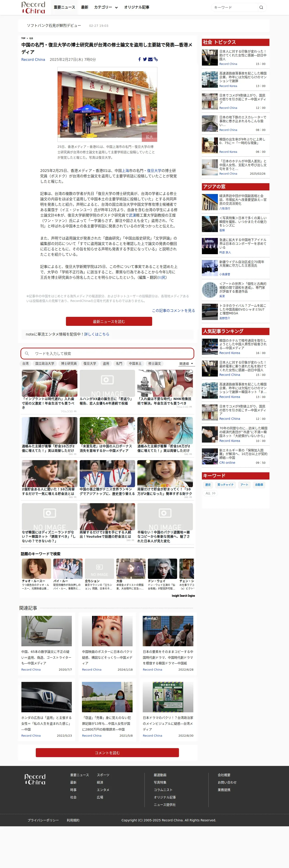Click the 自動車 keyword tag

tap(259, 484)
